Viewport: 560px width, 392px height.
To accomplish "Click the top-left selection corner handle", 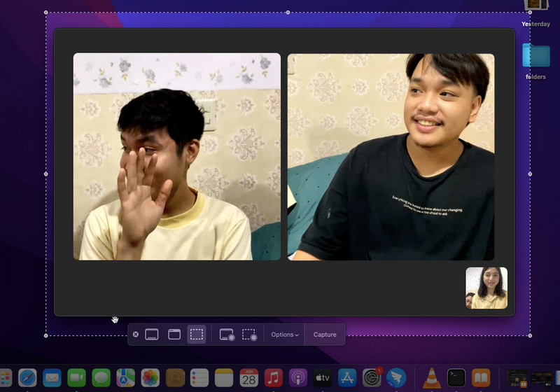I will [46, 13].
